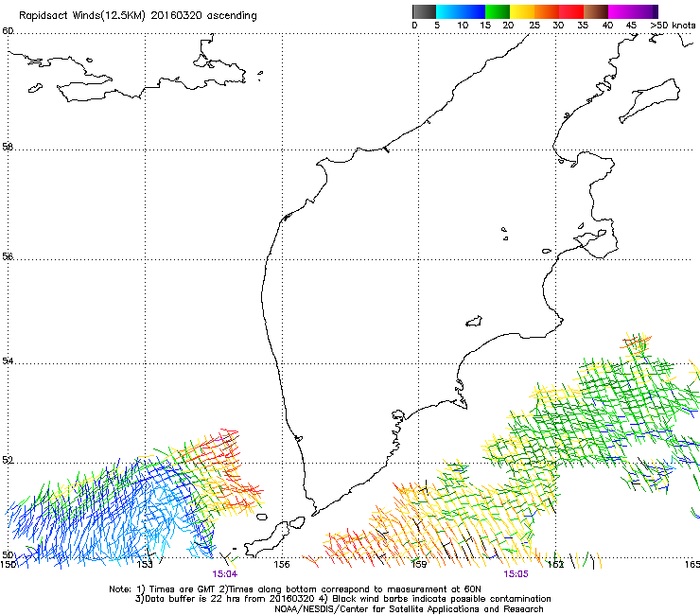This screenshot has width=700, height=615.
Task: Click the legend tick label 25
Action: coord(534,26)
